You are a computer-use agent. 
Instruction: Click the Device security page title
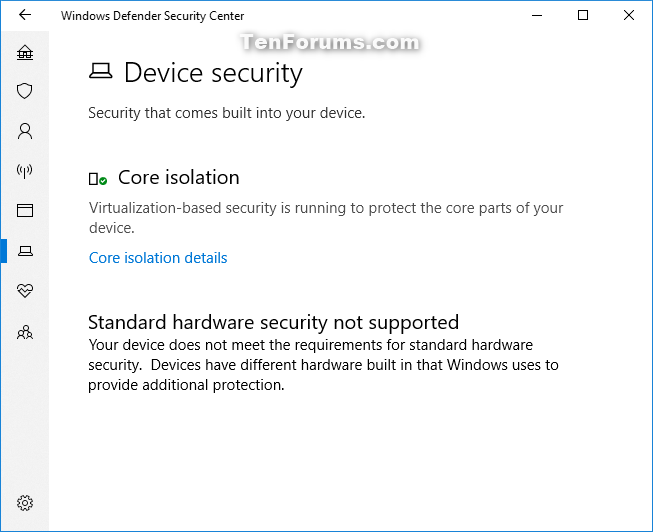(213, 73)
